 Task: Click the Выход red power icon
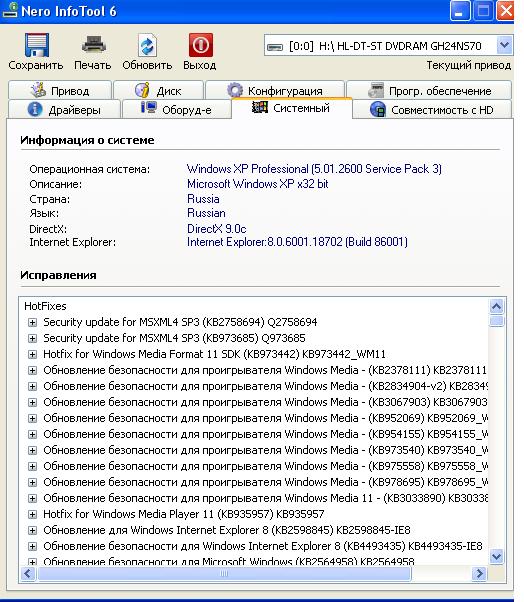click(200, 45)
